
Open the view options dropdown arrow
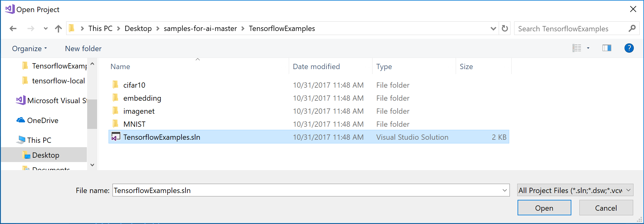click(x=588, y=48)
